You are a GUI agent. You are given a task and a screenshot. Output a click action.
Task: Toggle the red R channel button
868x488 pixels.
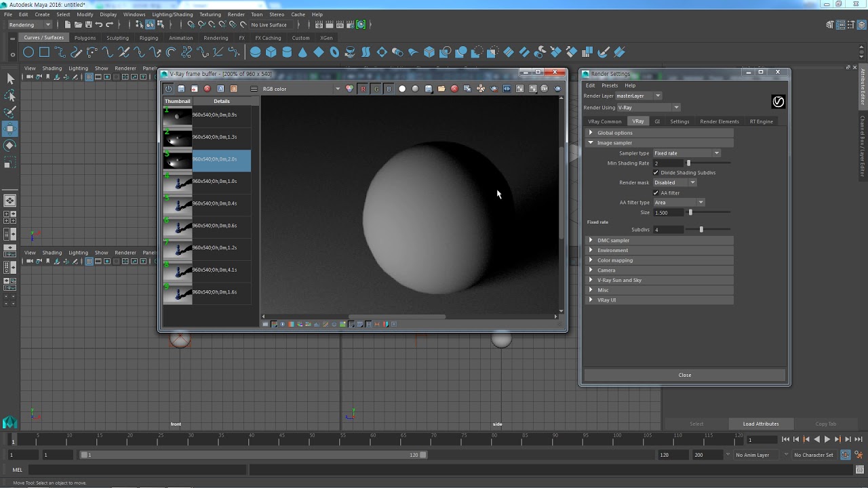click(363, 89)
